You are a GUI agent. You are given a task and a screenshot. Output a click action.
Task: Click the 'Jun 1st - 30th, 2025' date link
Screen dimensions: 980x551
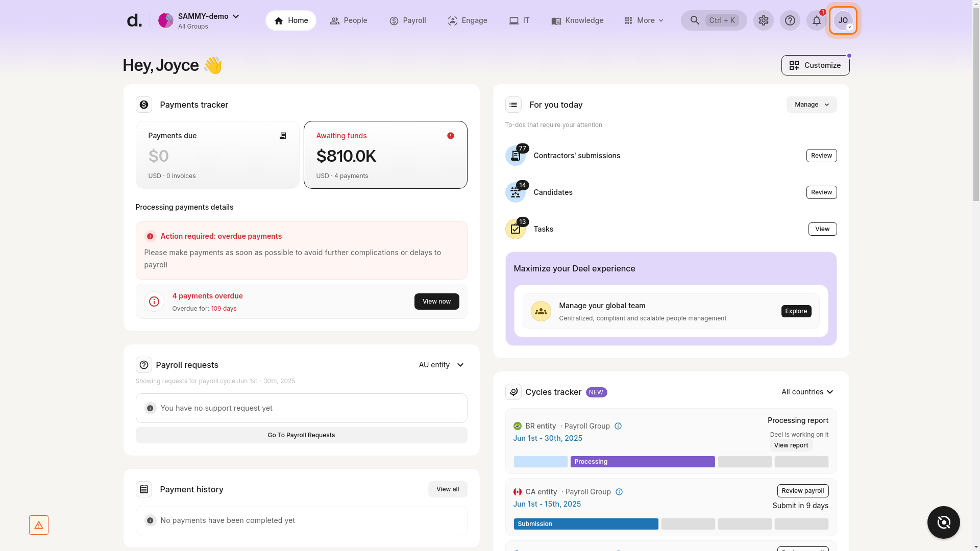click(x=548, y=438)
